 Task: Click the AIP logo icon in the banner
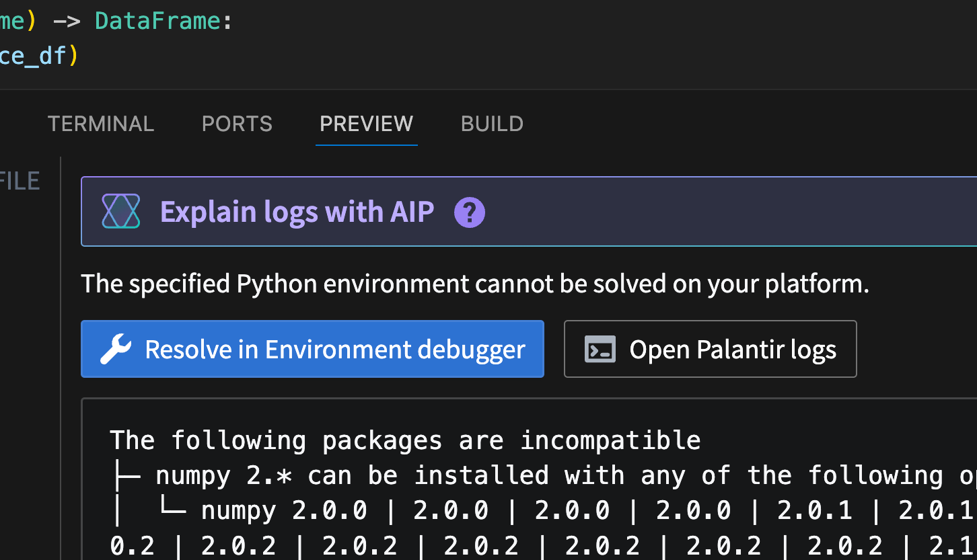tap(121, 211)
